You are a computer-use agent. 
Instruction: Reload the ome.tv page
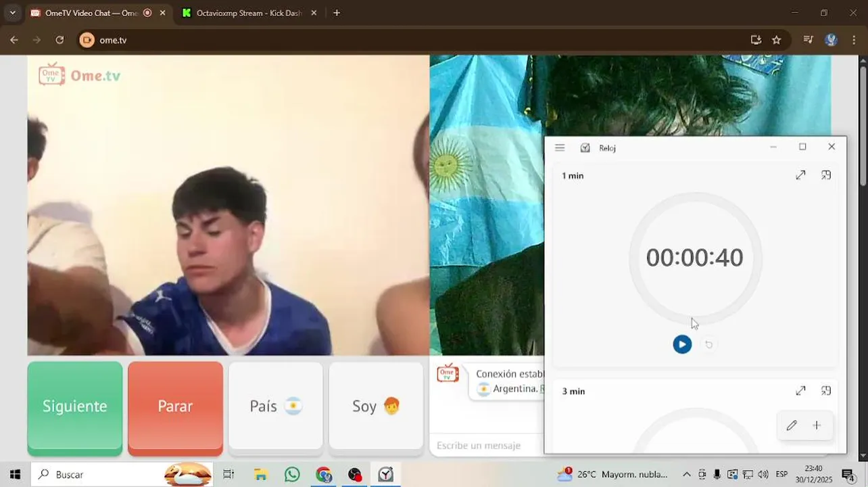59,40
